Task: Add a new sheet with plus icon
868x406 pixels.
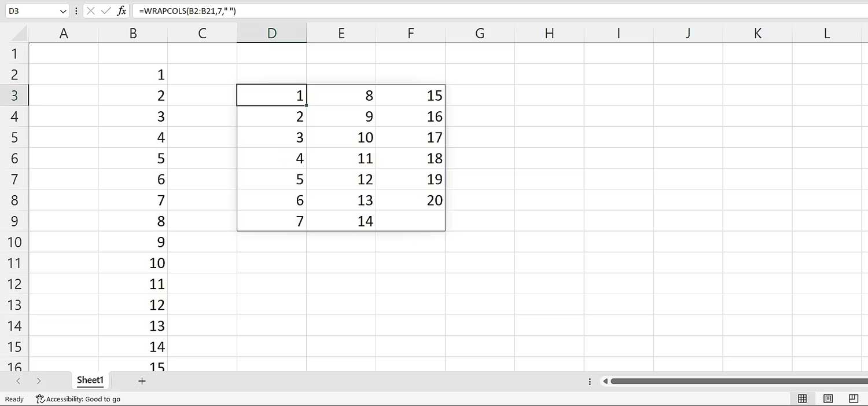Action: coord(142,381)
